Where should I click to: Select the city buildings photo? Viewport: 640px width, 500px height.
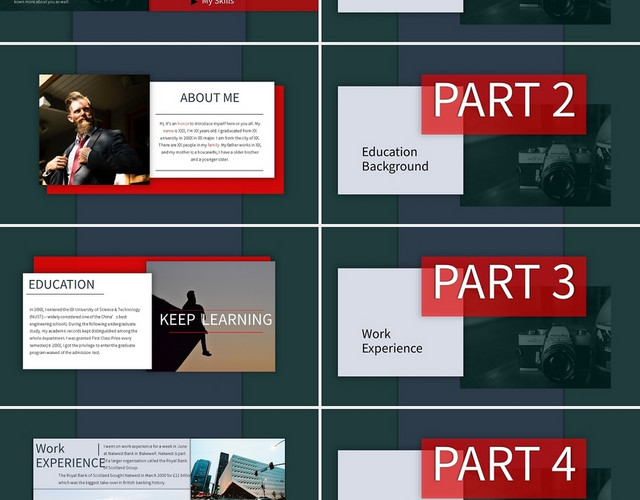[238, 469]
